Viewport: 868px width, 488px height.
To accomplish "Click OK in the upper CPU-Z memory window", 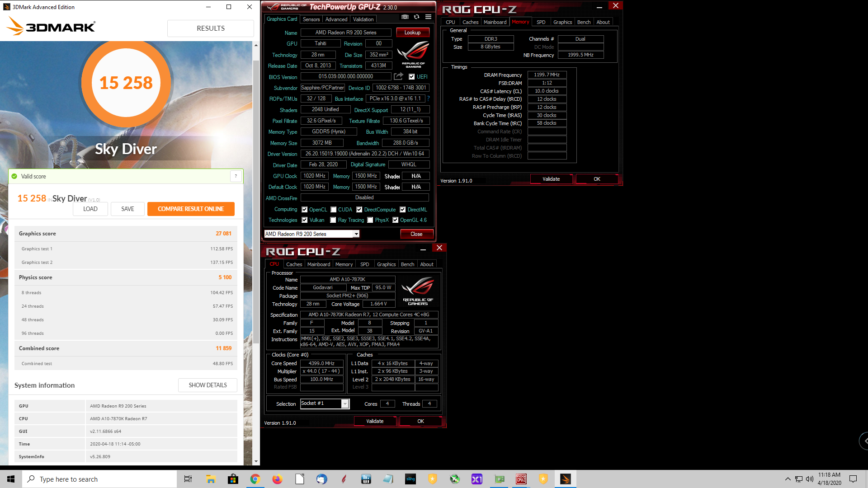I will pos(597,179).
